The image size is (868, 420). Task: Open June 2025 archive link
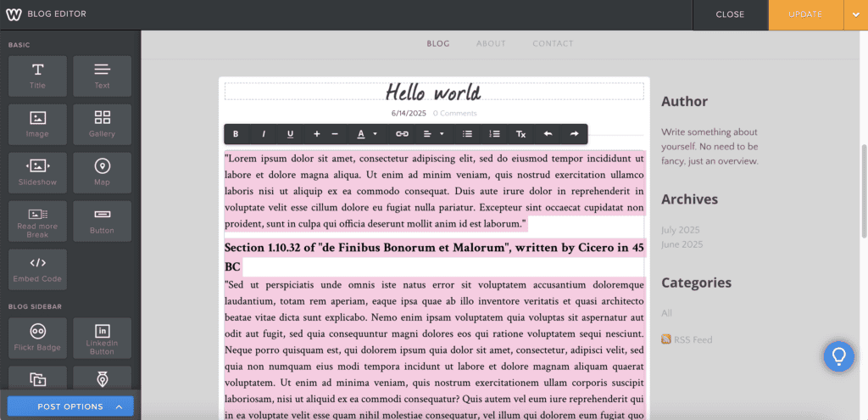coord(682,244)
